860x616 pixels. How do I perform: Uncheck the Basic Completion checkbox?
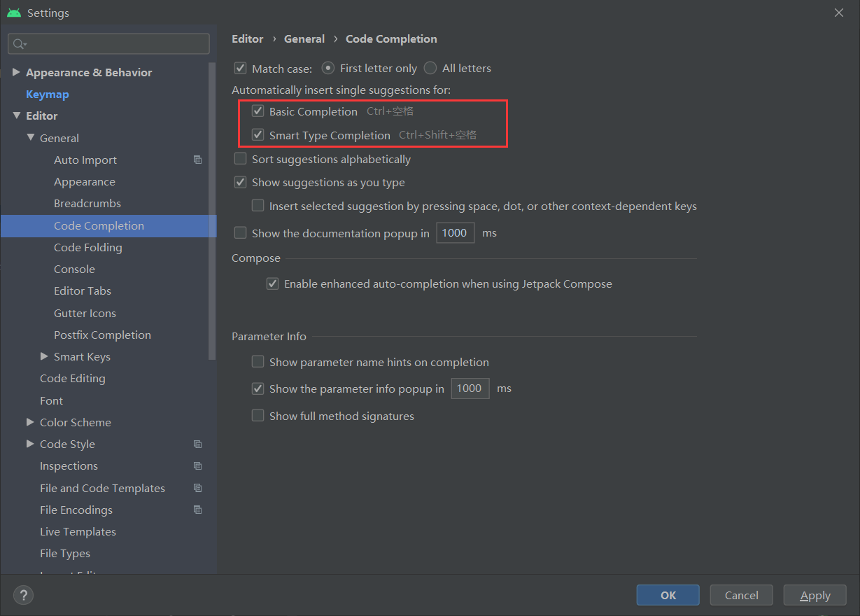258,111
